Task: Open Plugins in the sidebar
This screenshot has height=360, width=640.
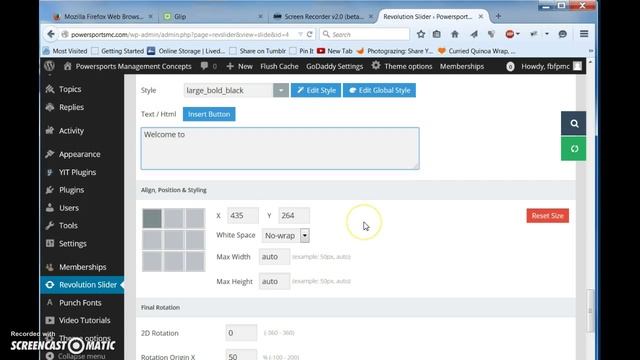Action: pyautogui.click(x=71, y=190)
